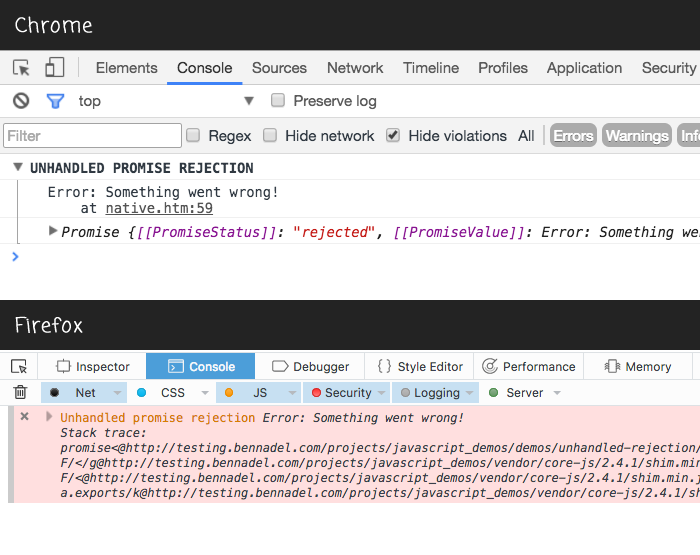Click 'Error: Something went wrong!' in Chrome

click(x=163, y=192)
